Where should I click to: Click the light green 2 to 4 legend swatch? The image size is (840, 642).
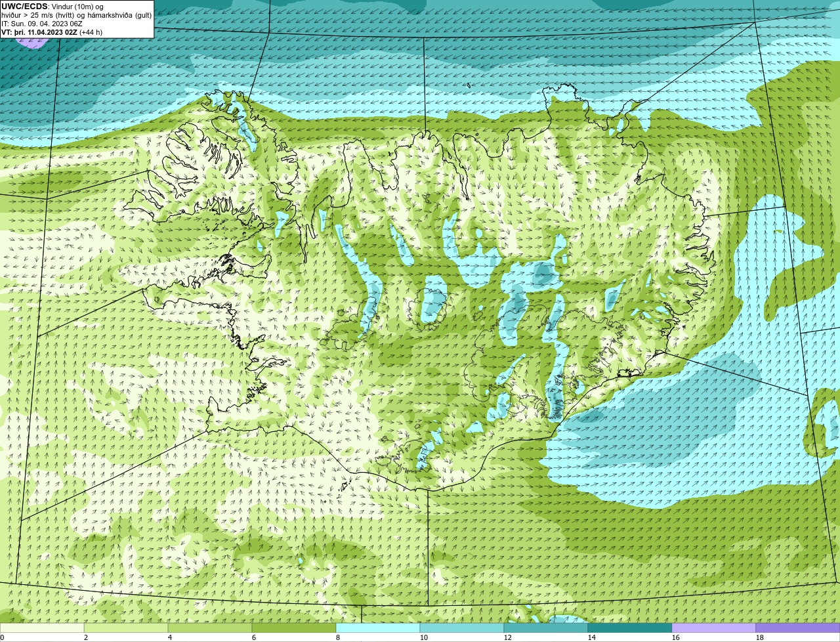[126, 628]
